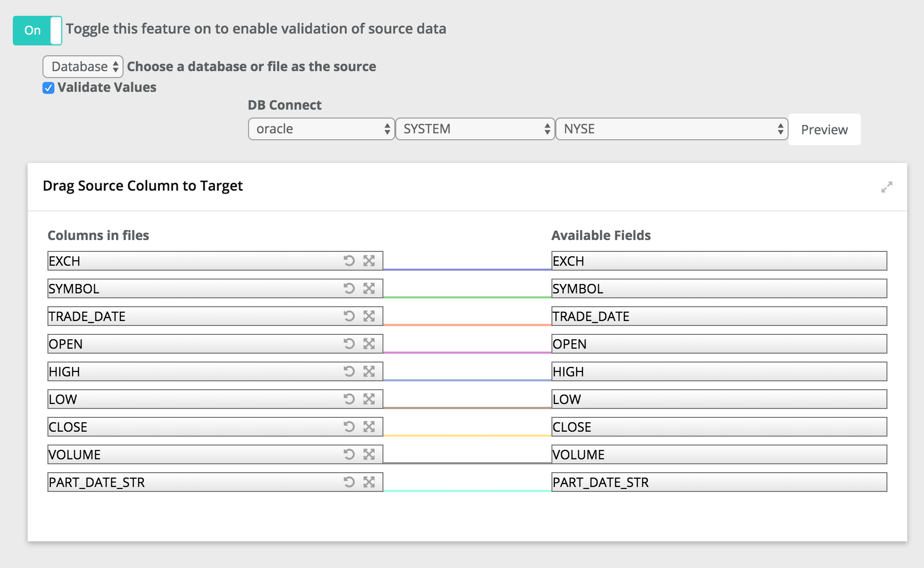
Task: Open the Database source type dropdown
Action: coord(83,67)
